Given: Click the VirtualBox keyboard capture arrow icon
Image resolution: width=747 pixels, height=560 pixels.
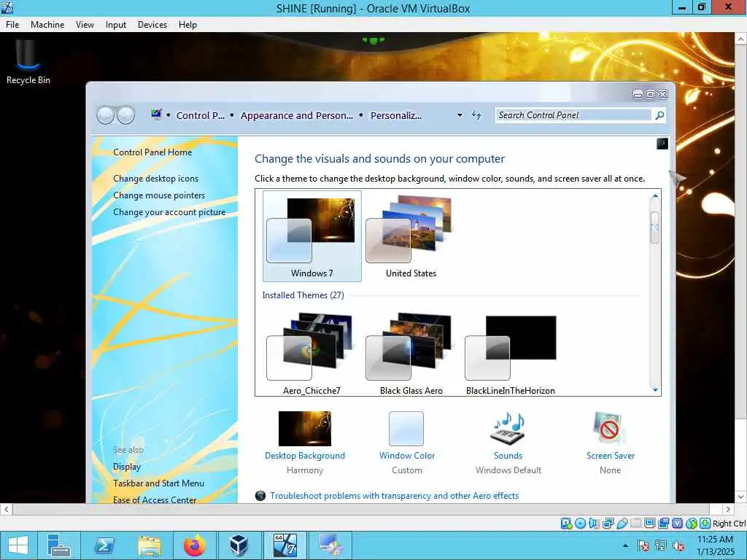Looking at the screenshot, I should click(x=705, y=524).
